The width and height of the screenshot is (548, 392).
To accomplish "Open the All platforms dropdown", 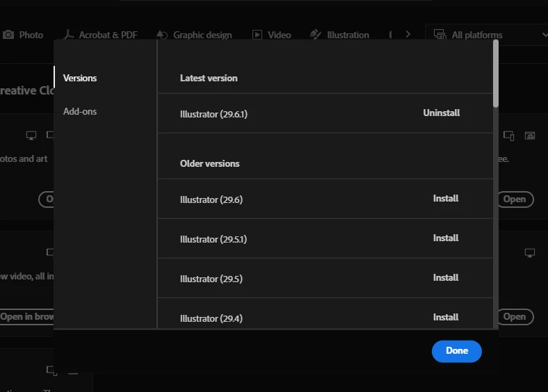I will [487, 35].
